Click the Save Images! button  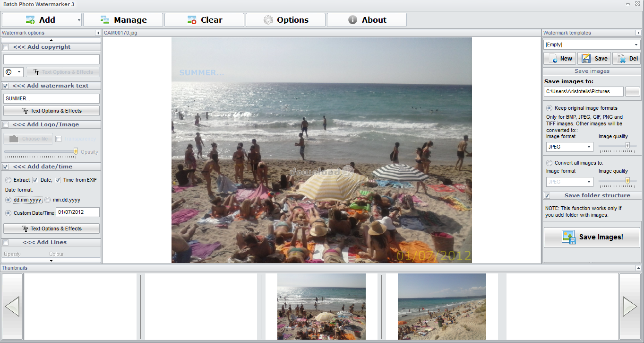pos(592,237)
